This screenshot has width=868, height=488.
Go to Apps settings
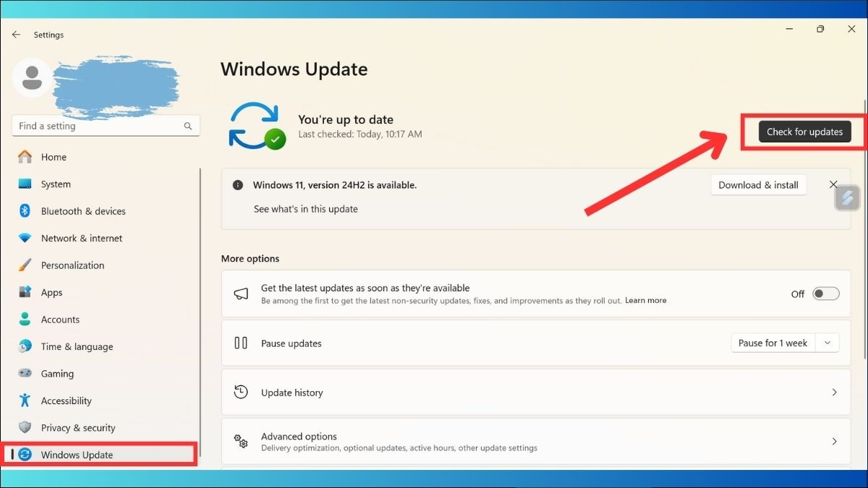coord(51,292)
